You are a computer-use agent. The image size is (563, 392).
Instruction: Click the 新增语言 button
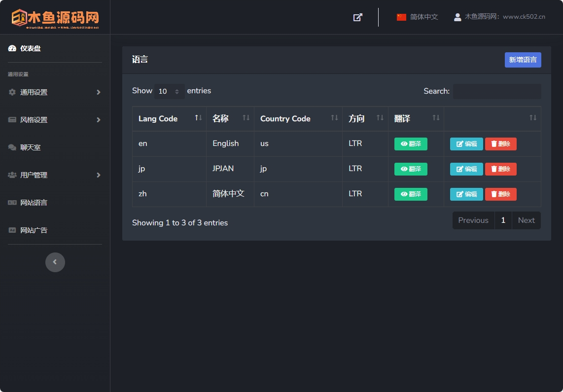tap(523, 60)
